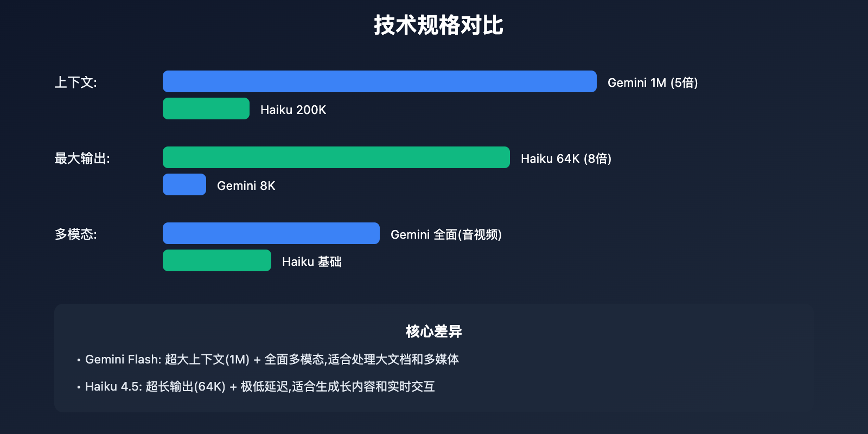
Task: Select the green Haiku 64K output bar
Action: pos(336,157)
